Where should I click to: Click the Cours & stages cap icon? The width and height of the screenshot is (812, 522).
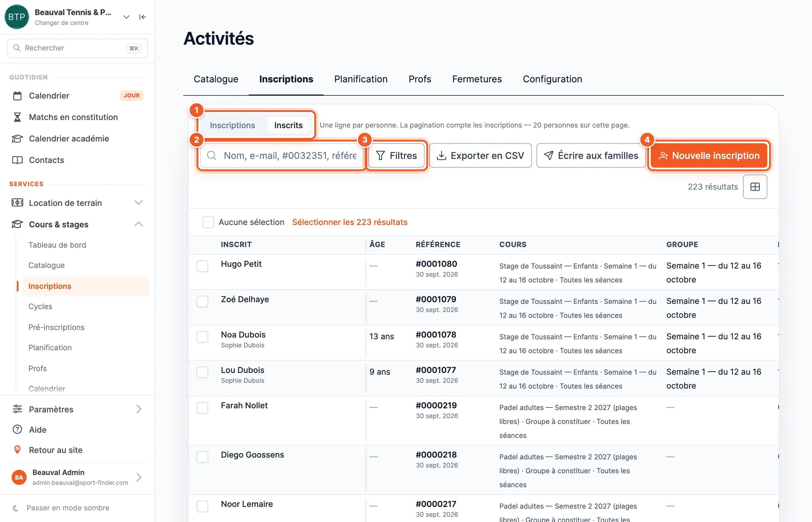point(17,224)
